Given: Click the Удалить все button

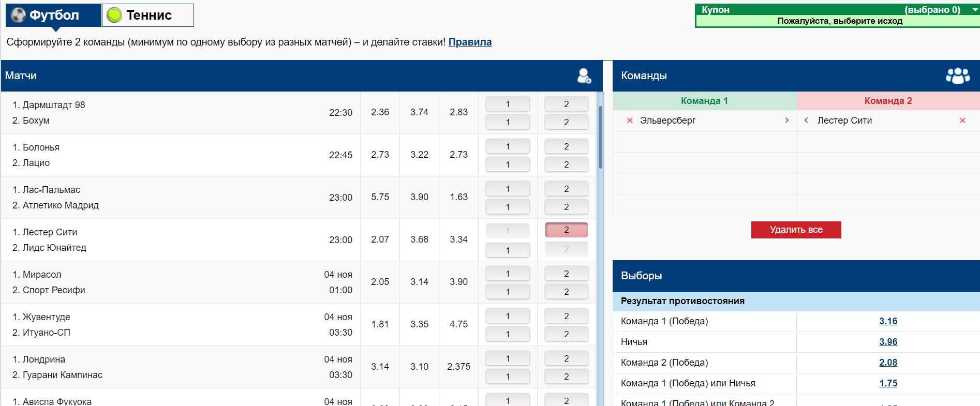Looking at the screenshot, I should click(796, 230).
